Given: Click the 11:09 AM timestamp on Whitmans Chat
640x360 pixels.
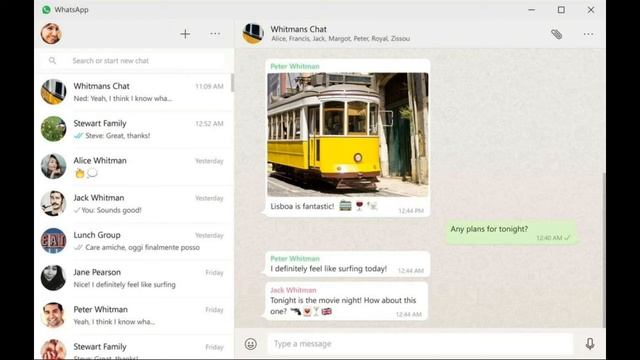Looking at the screenshot, I should 209,87.
